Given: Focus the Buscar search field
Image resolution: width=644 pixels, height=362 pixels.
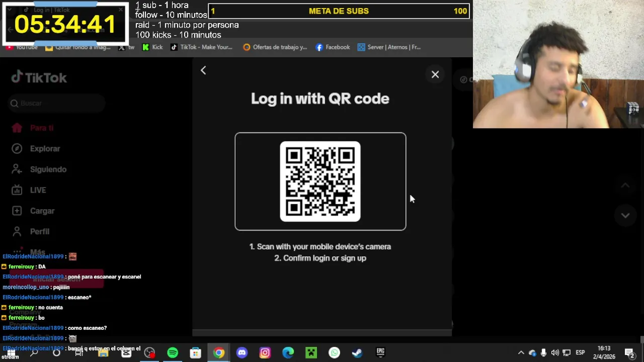Looking at the screenshot, I should (x=56, y=103).
